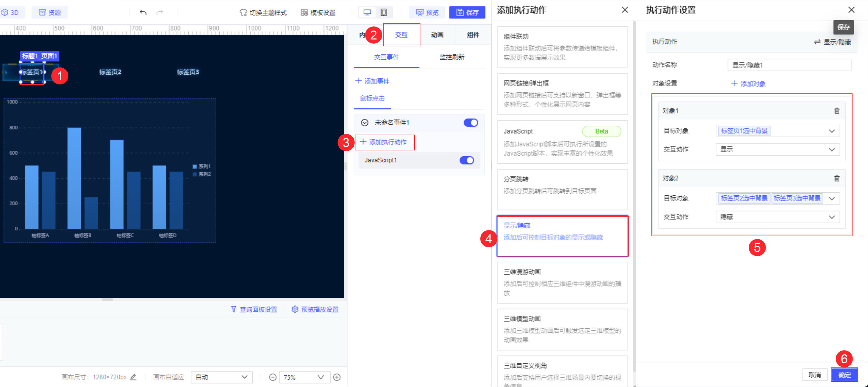Zoom out with minus circle icon
Screen dimensions: 868x387
click(x=273, y=377)
